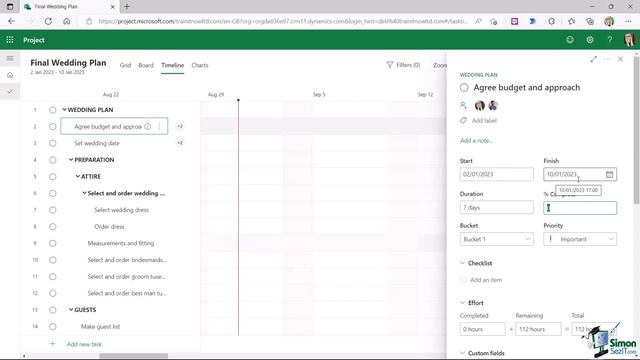The width and height of the screenshot is (640, 360).
Task: Go back in the browser
Action: [x=11, y=21]
